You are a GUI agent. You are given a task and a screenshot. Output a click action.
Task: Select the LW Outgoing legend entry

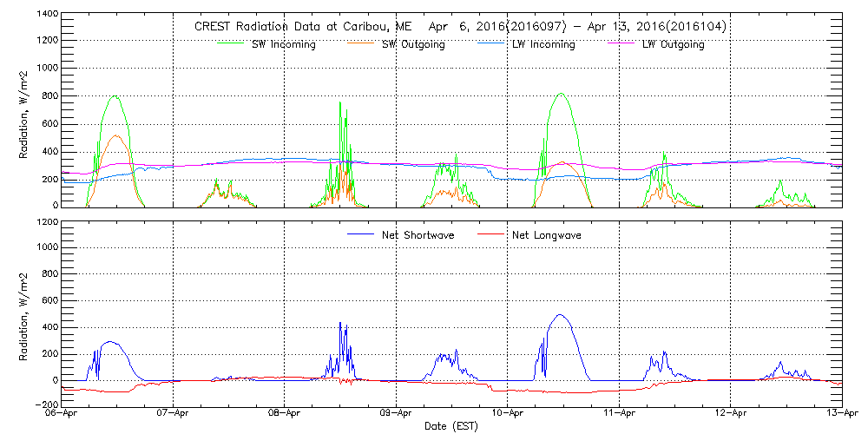coord(673,44)
